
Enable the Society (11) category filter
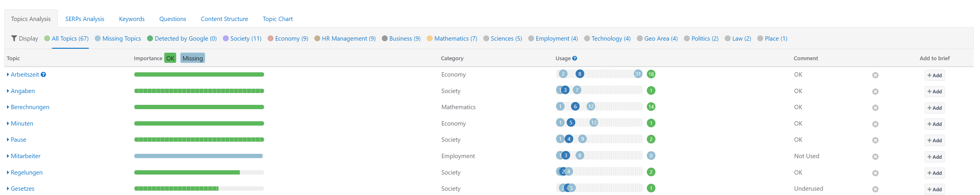tap(242, 38)
